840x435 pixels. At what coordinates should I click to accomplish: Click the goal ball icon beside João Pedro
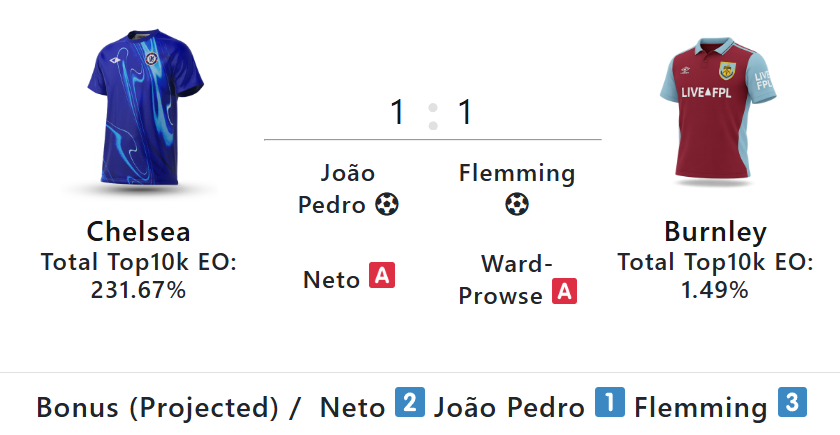pos(386,205)
